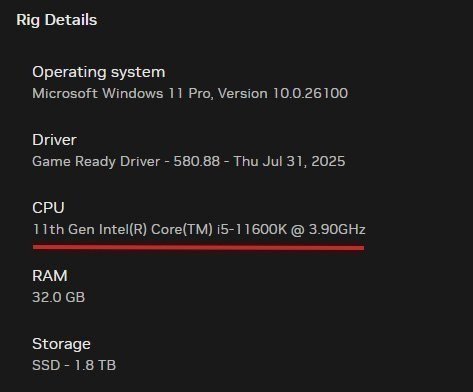Click the CPU section label
The image size is (473, 392).
tap(48, 208)
